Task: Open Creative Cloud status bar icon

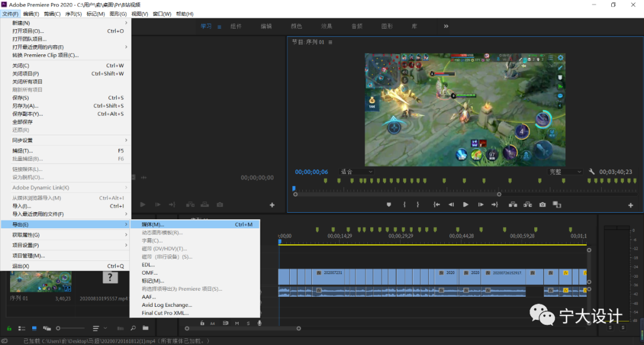Action: [5, 341]
